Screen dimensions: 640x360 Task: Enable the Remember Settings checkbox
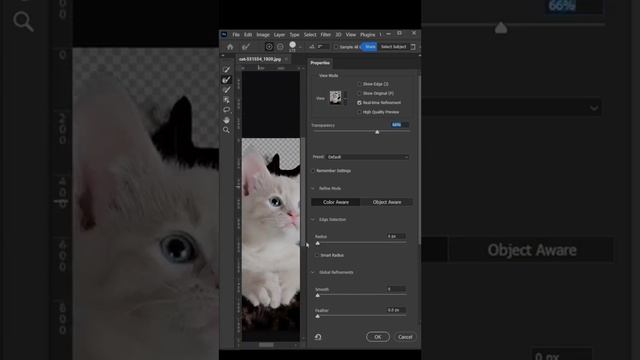point(313,171)
